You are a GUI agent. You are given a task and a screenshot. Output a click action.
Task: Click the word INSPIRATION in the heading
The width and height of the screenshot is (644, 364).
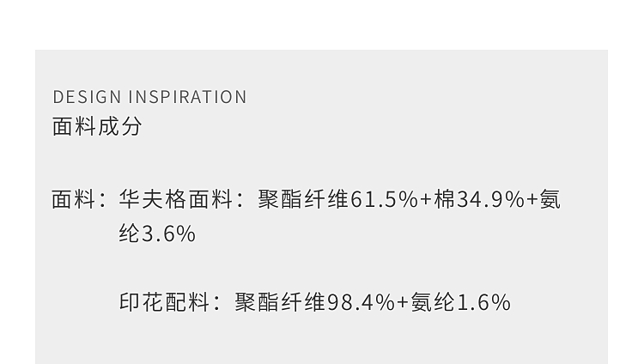click(187, 97)
